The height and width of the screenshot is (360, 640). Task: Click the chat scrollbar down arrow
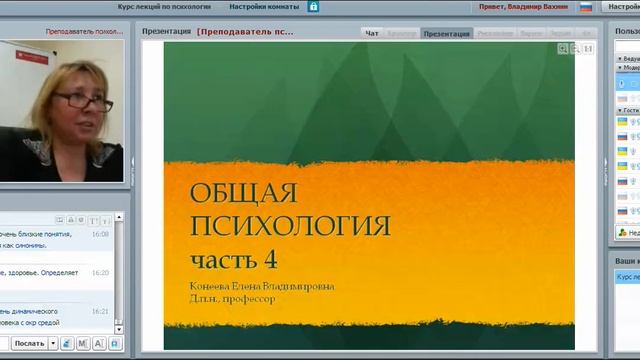coord(119,329)
